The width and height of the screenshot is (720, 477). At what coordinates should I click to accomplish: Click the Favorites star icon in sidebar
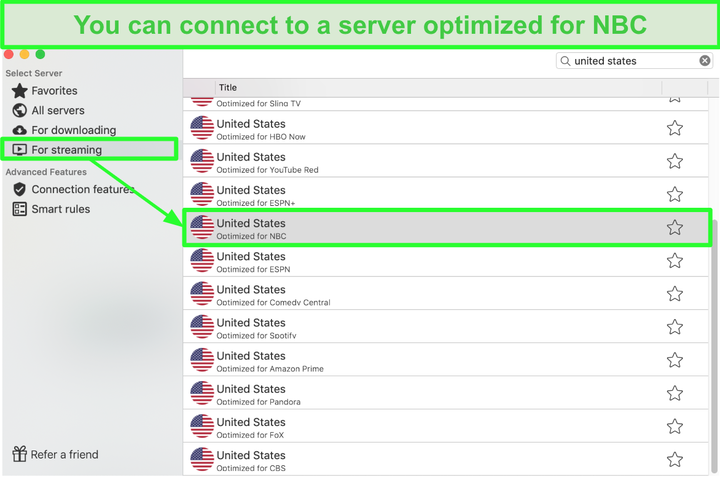(20, 91)
